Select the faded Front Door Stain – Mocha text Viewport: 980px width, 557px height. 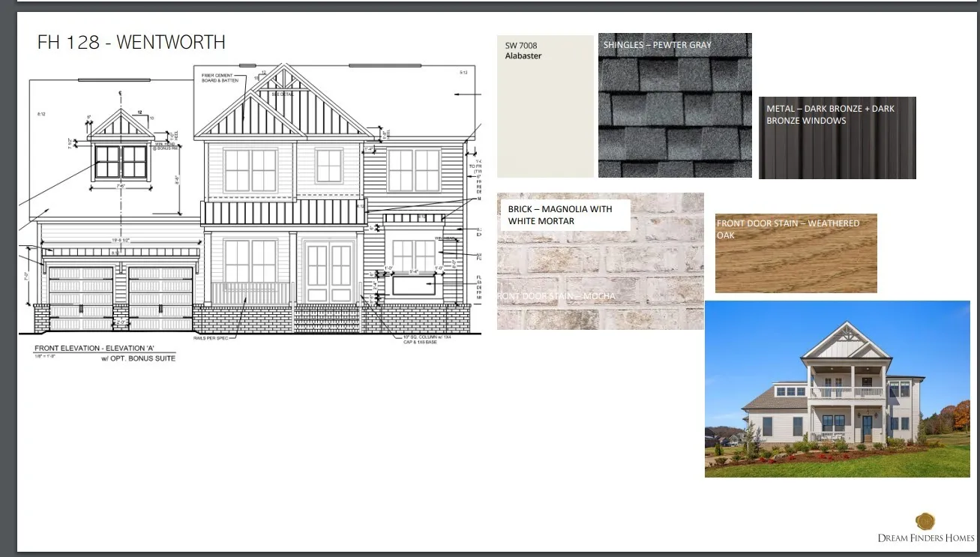[556, 296]
